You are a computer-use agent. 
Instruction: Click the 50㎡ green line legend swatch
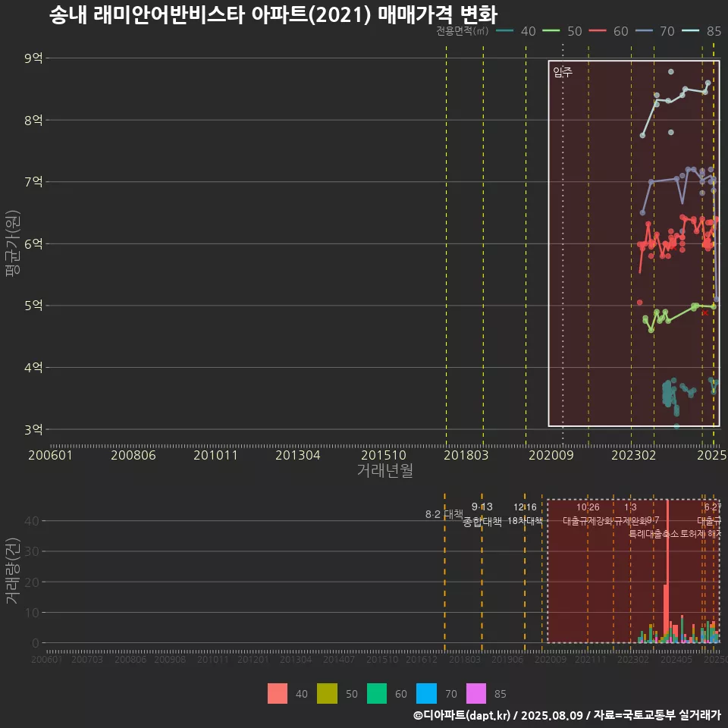[551, 31]
